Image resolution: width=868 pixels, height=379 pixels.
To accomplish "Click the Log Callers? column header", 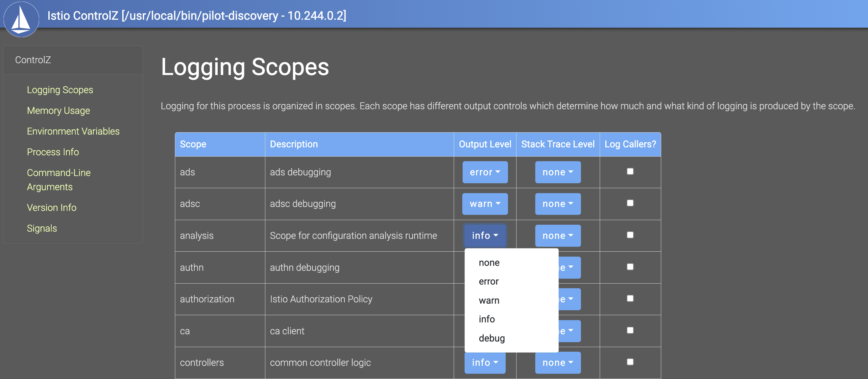I will pos(630,144).
